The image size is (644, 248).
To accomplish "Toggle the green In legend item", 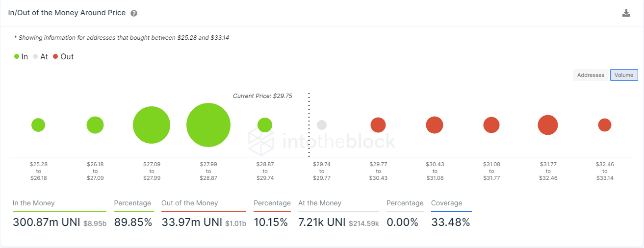I will [x=21, y=56].
